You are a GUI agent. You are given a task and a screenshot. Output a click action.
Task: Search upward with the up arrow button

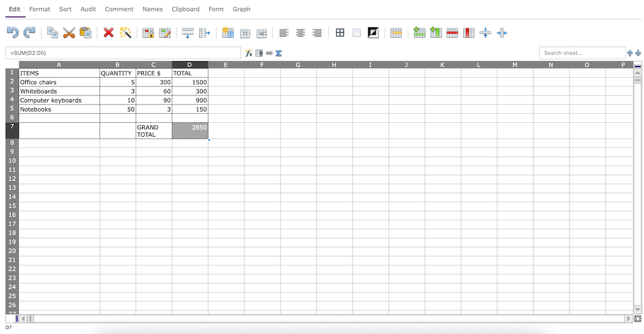click(x=630, y=53)
